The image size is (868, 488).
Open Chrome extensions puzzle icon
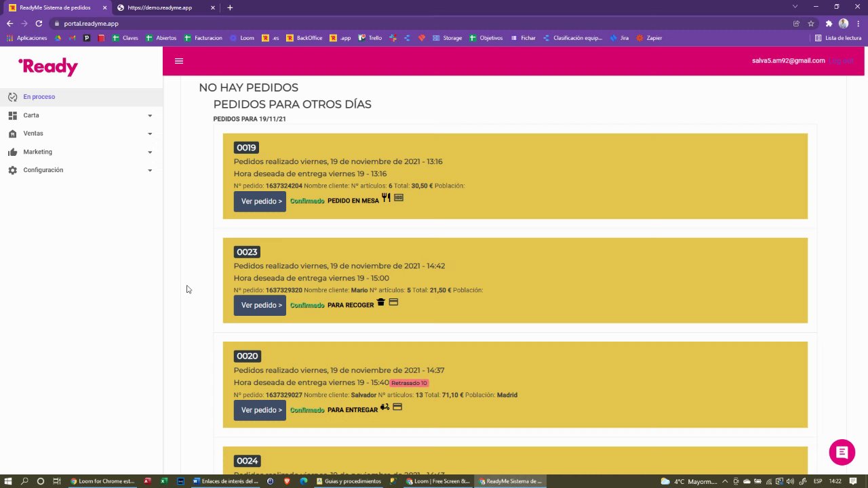(829, 23)
